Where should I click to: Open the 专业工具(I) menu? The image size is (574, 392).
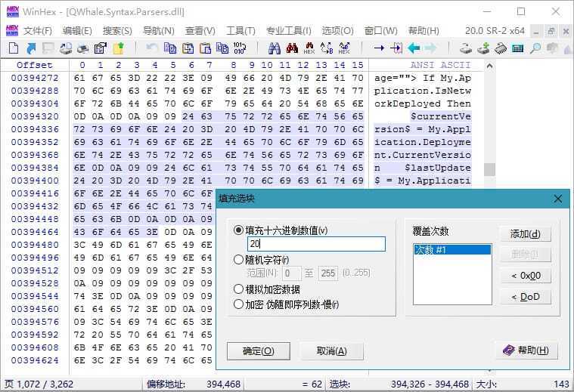pos(288,31)
